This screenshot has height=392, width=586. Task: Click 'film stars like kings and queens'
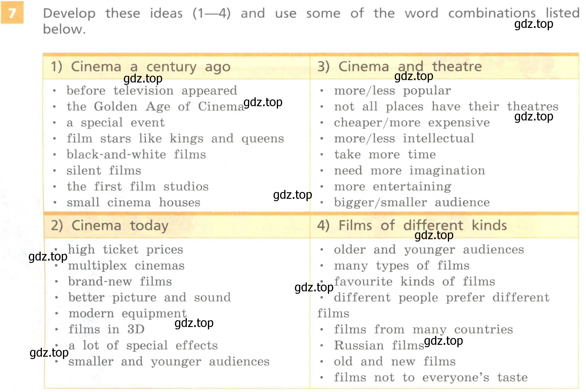tap(175, 138)
